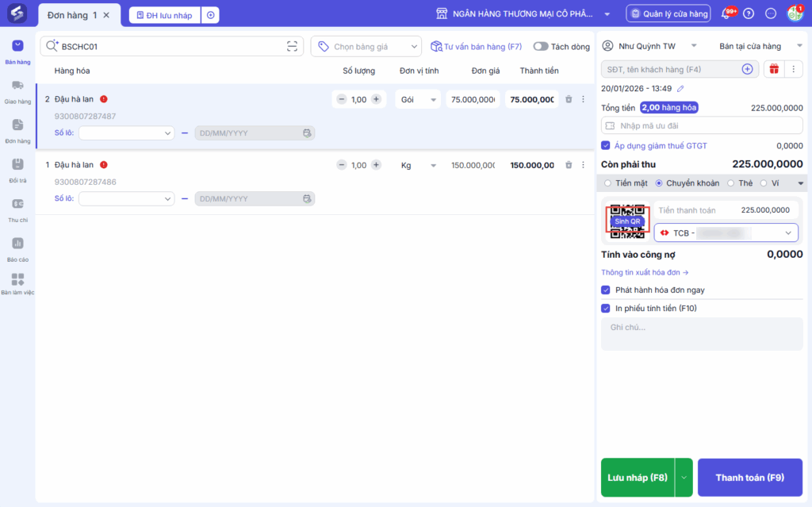Open the Gói unit dropdown
The height and width of the screenshot is (507, 812).
417,99
